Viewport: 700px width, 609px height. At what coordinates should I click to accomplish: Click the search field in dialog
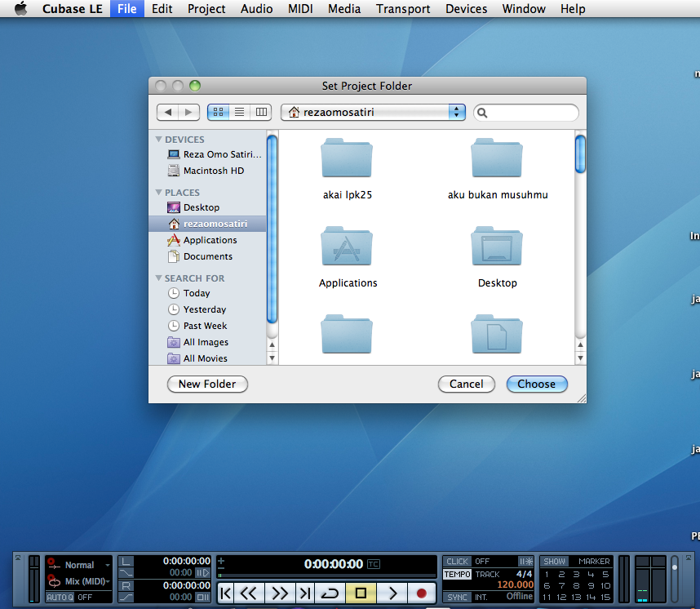click(526, 113)
